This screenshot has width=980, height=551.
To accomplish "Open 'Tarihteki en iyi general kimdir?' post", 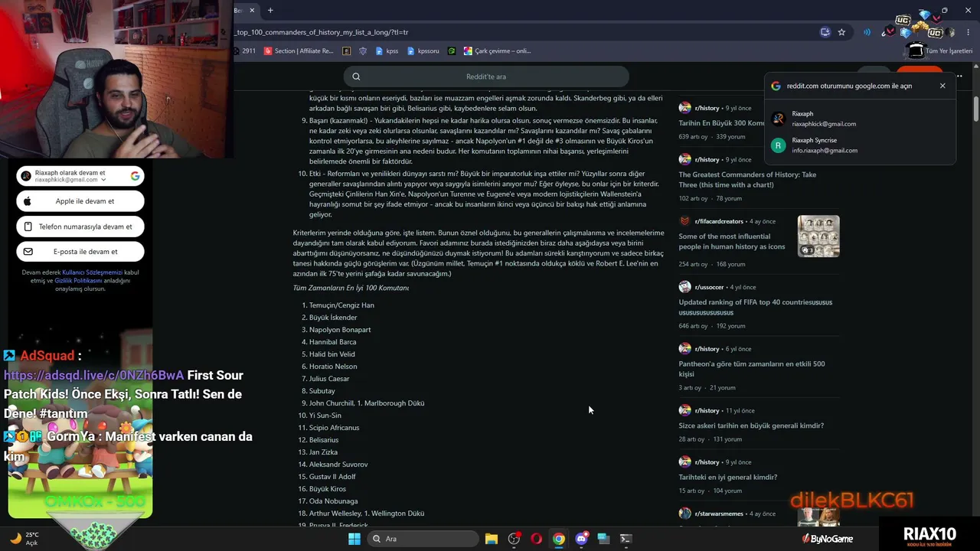I will coord(727,477).
